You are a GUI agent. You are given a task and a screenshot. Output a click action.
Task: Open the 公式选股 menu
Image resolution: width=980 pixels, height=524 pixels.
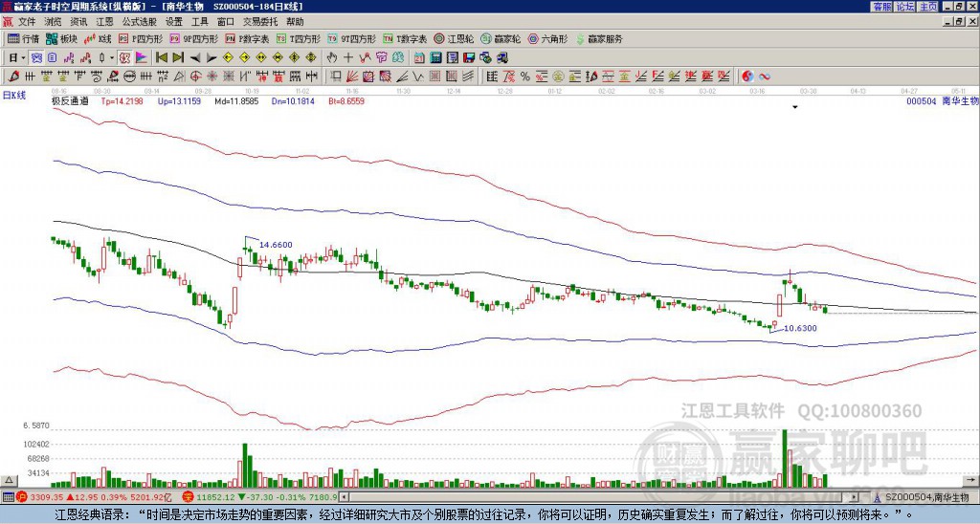140,22
